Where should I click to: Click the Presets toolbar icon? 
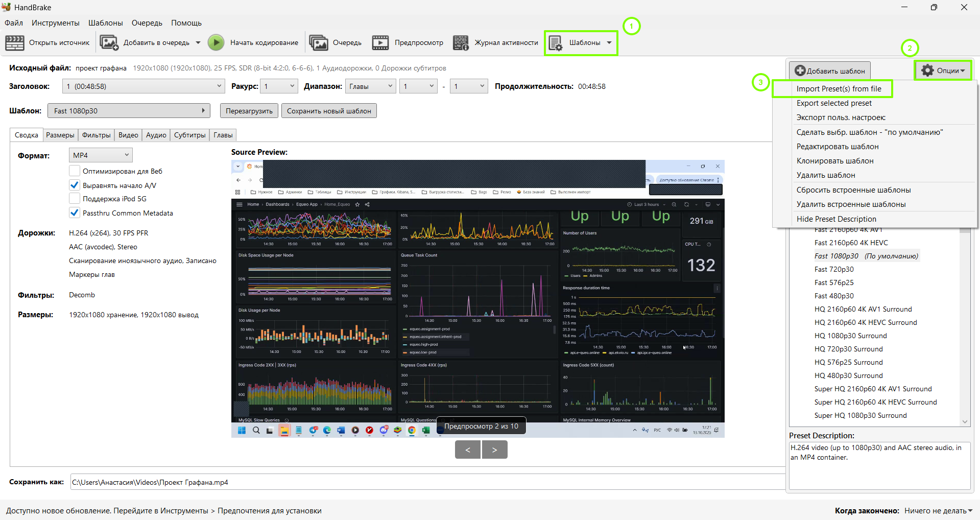(x=556, y=43)
